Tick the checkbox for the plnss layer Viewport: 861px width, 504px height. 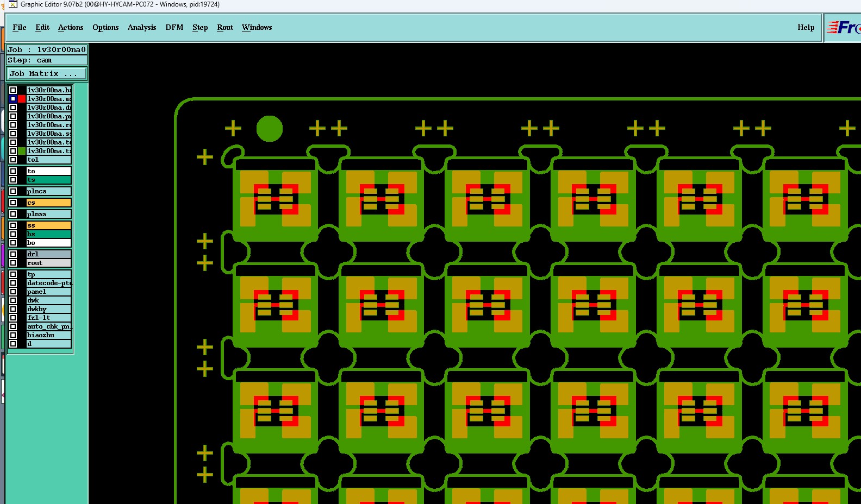pos(13,214)
